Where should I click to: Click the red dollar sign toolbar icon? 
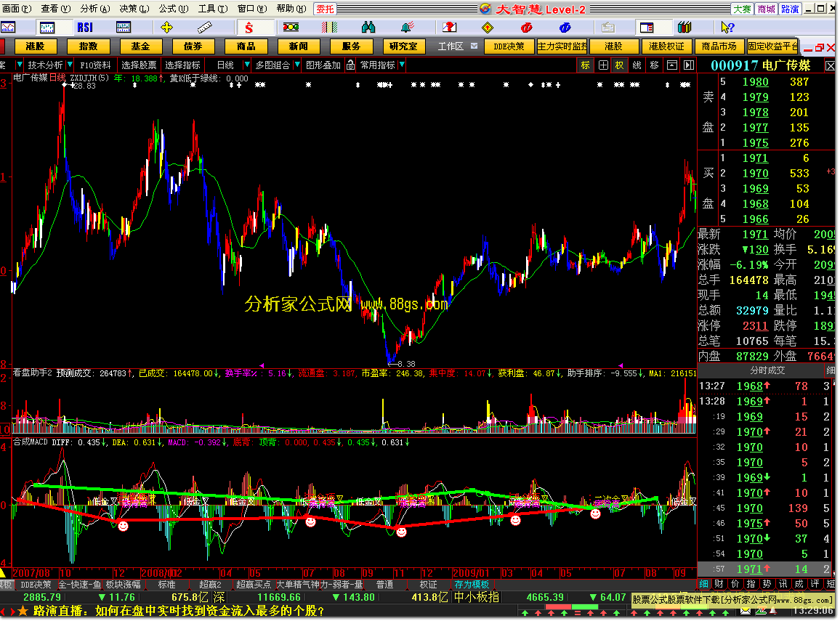click(249, 28)
